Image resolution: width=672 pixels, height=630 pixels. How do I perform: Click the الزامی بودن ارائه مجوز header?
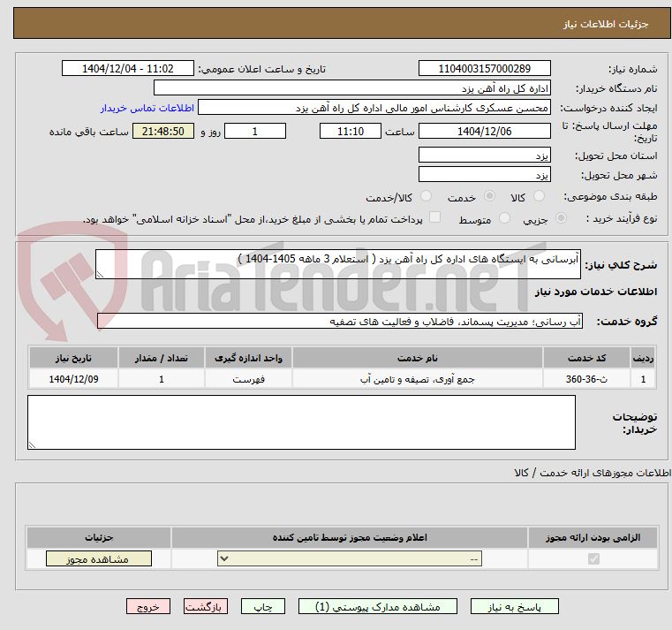593,537
